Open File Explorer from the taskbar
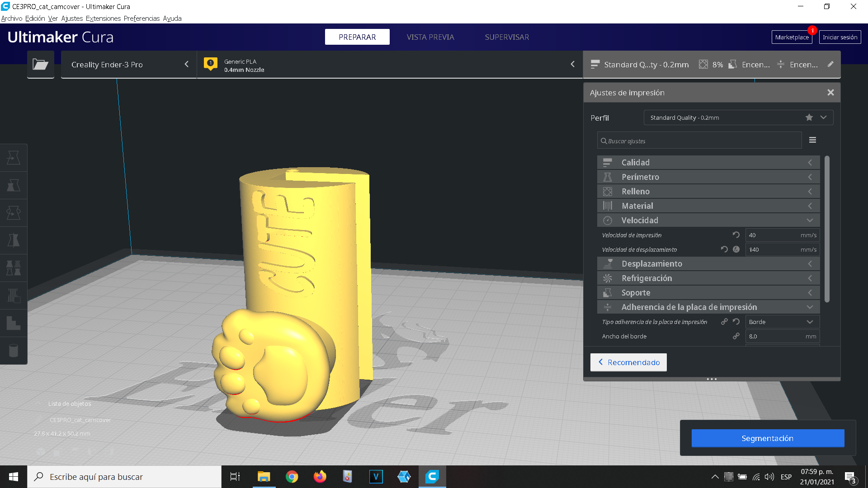The image size is (868, 488). [x=264, y=477]
